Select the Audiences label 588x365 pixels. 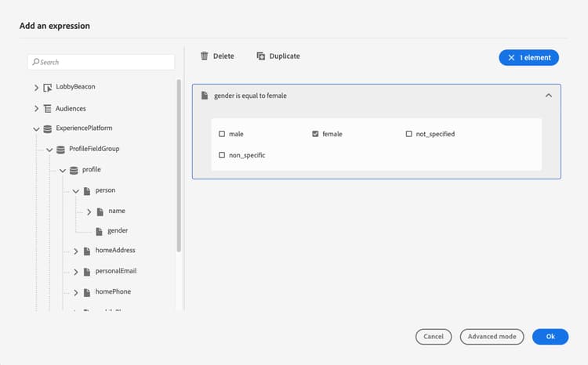pos(71,109)
